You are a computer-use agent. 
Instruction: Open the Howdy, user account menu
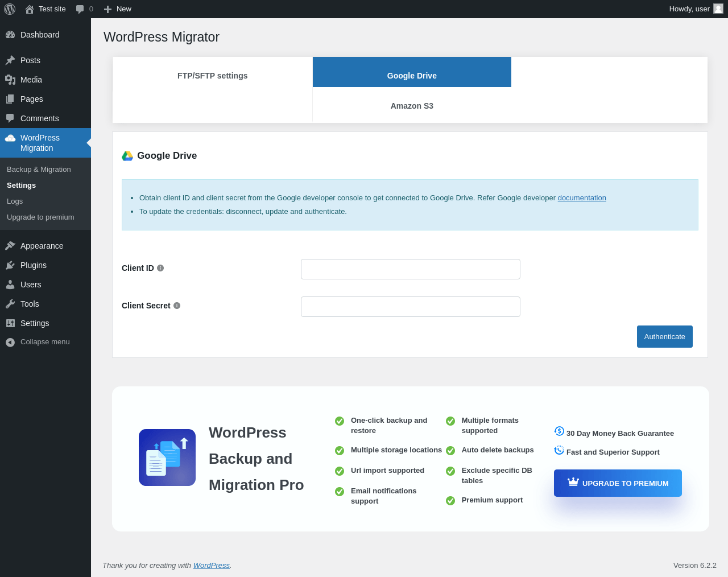(689, 9)
